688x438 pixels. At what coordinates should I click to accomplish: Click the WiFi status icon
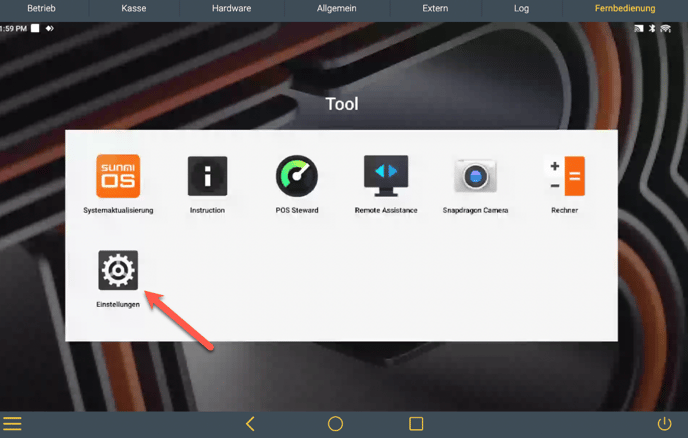click(665, 29)
